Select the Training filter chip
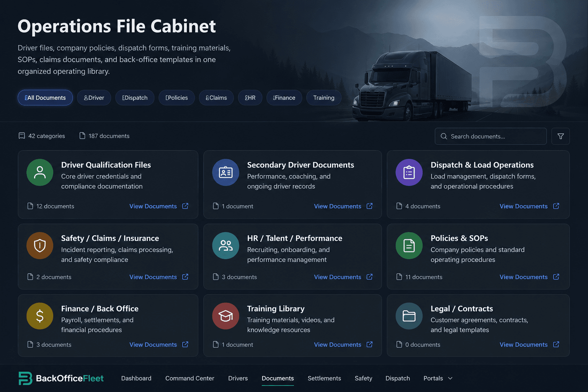 pyautogui.click(x=324, y=98)
